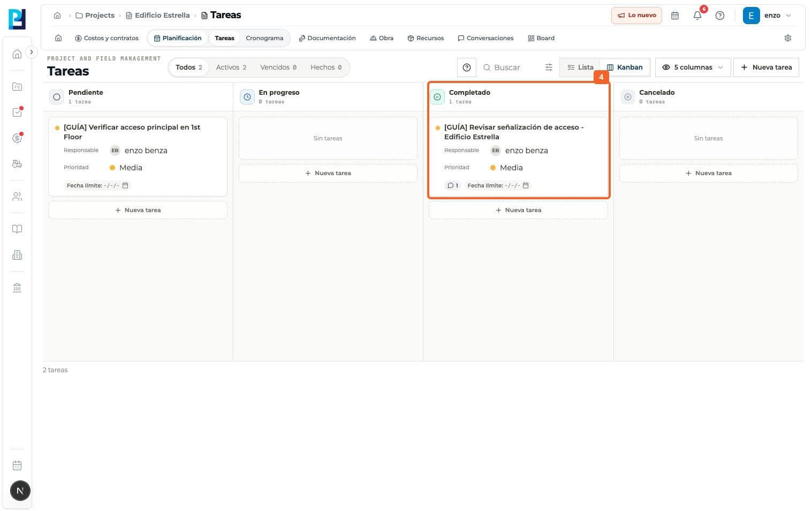The image size is (812, 511).
Task: Open the help question mark beside bell
Action: [720, 16]
